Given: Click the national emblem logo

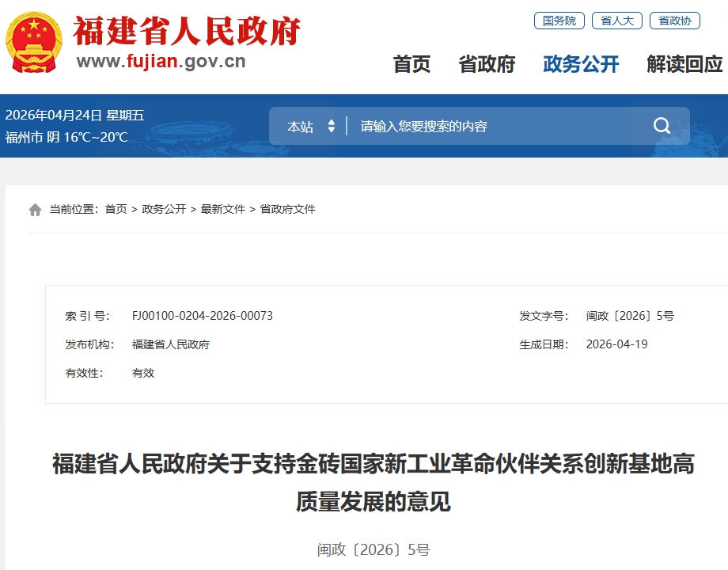Looking at the screenshot, I should [34, 43].
